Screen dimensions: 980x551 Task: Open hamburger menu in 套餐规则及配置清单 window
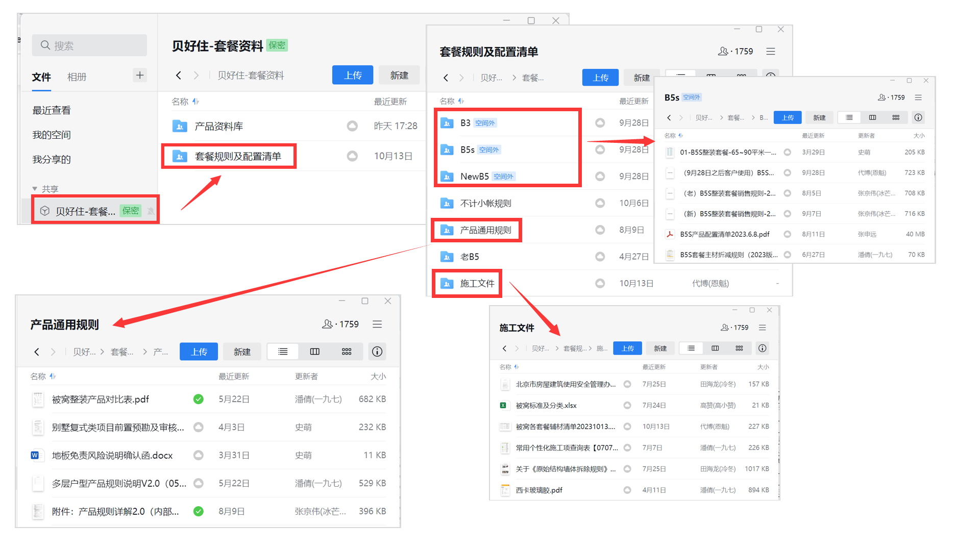tap(771, 51)
